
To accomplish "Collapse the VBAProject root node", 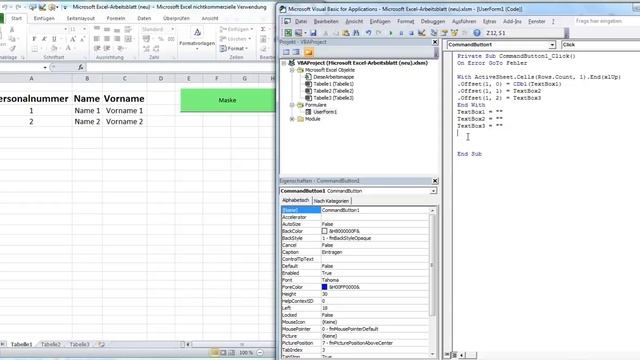I will click(284, 63).
